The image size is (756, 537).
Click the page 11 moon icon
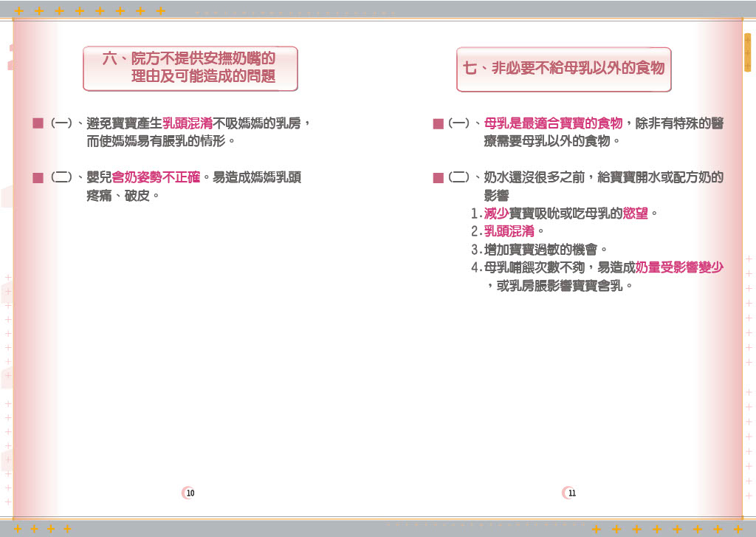[x=568, y=493]
